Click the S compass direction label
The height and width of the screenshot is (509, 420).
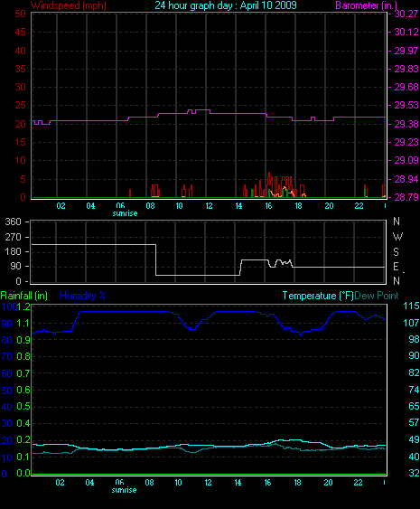(396, 252)
